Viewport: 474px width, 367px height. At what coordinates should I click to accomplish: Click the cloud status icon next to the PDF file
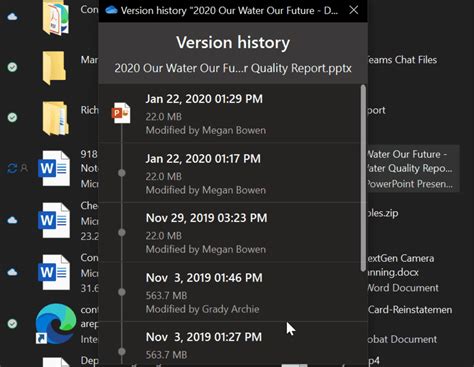[x=12, y=16]
